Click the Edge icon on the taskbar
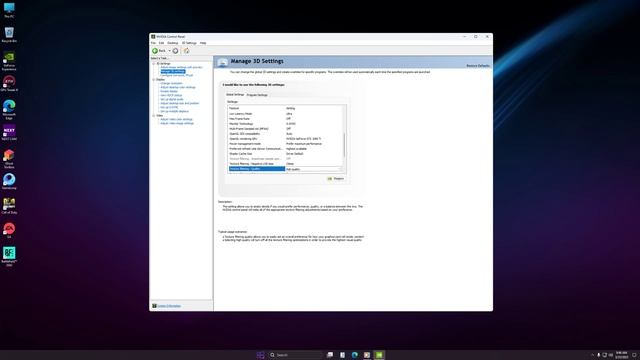Screen dimensions: 640x360 click(355, 355)
